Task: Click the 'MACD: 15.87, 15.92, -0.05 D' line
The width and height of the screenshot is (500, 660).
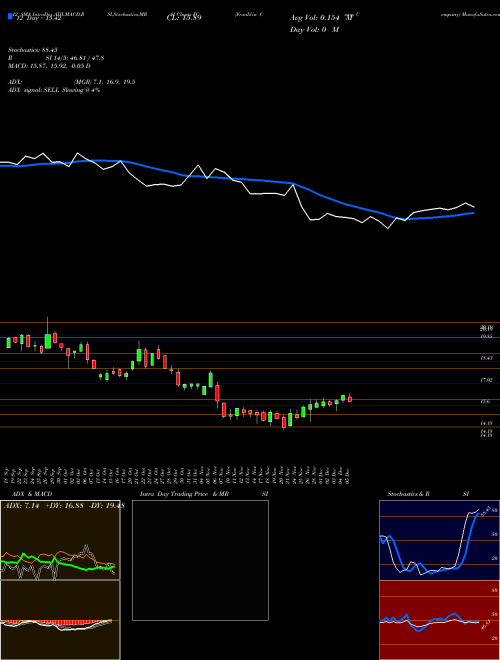Action: click(x=49, y=66)
